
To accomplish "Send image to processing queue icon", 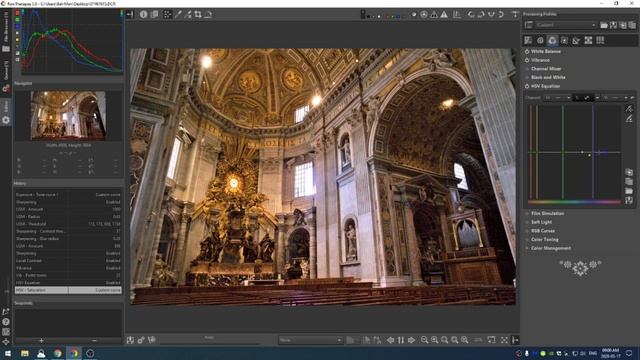I will click(x=141, y=340).
